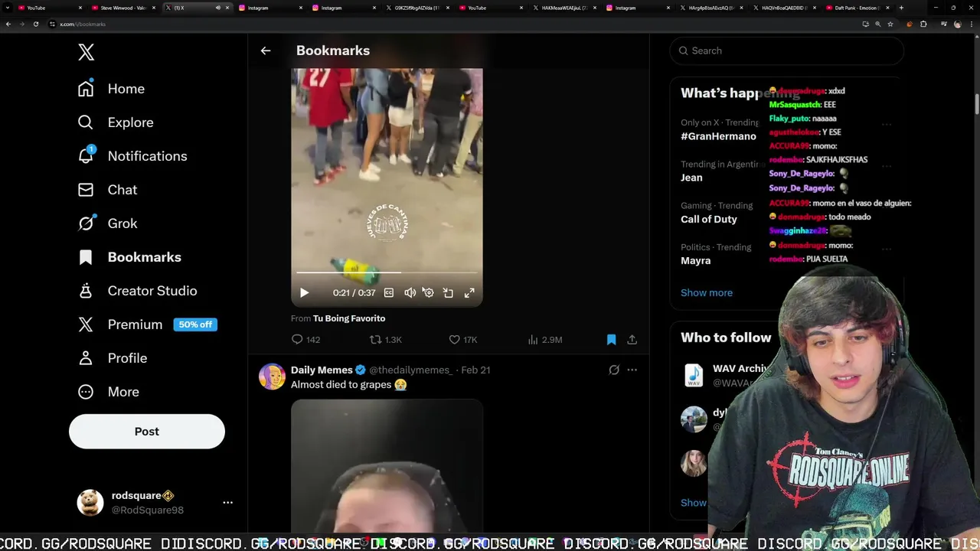This screenshot has height=551, width=980.
Task: Open browser extensions puzzle icon
Action: (x=923, y=24)
